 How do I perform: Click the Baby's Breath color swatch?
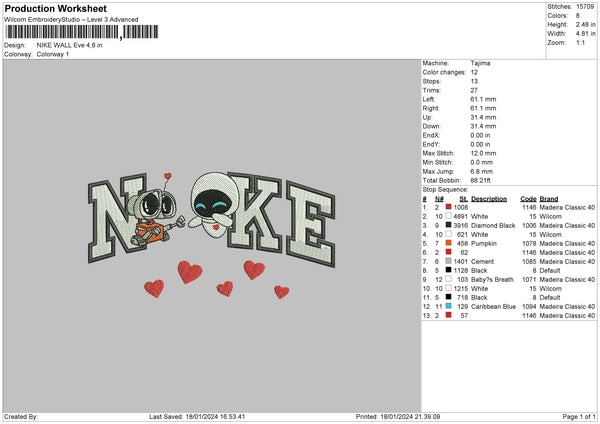click(x=448, y=279)
